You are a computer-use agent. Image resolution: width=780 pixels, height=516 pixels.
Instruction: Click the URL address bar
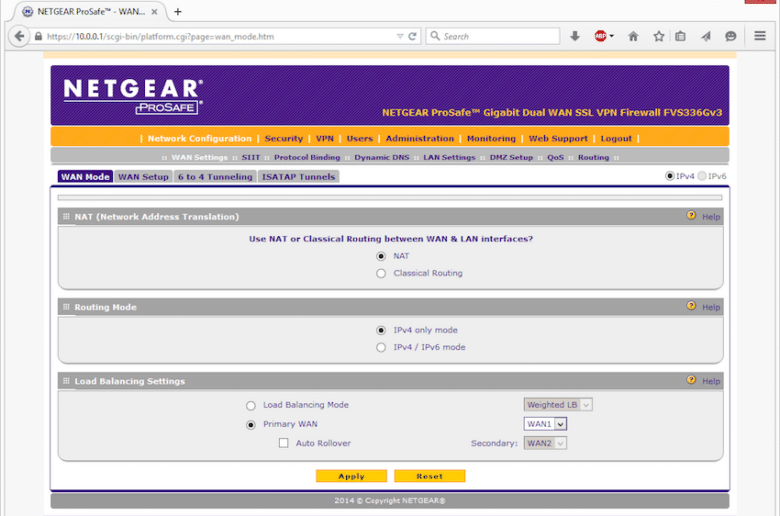pyautogui.click(x=219, y=36)
